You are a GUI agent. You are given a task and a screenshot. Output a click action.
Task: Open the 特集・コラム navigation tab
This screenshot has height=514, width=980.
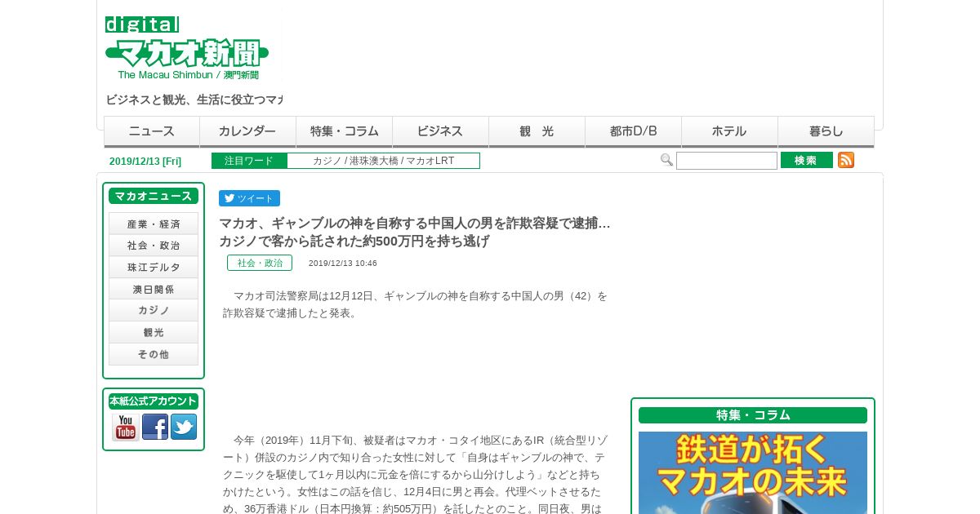(x=344, y=131)
